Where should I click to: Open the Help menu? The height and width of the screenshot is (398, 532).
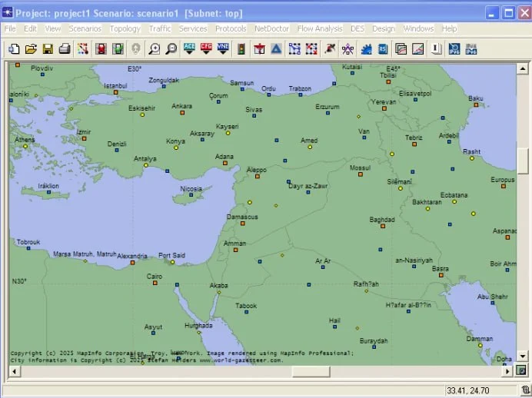point(449,28)
